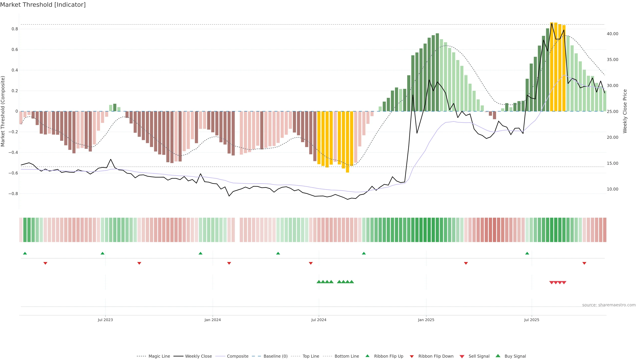644x362 pixels.
Task: Click the Buy Signal legend triangle icon
Action: pos(498,356)
